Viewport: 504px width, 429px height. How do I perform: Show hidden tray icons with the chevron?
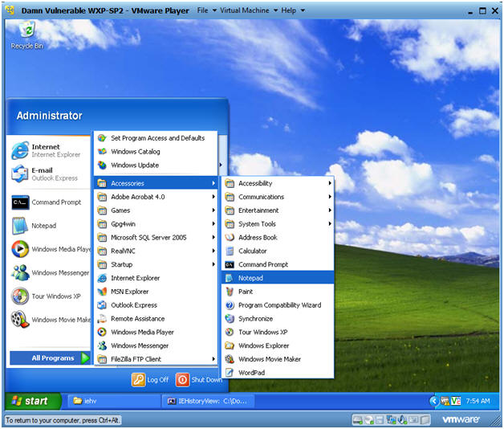coord(434,401)
